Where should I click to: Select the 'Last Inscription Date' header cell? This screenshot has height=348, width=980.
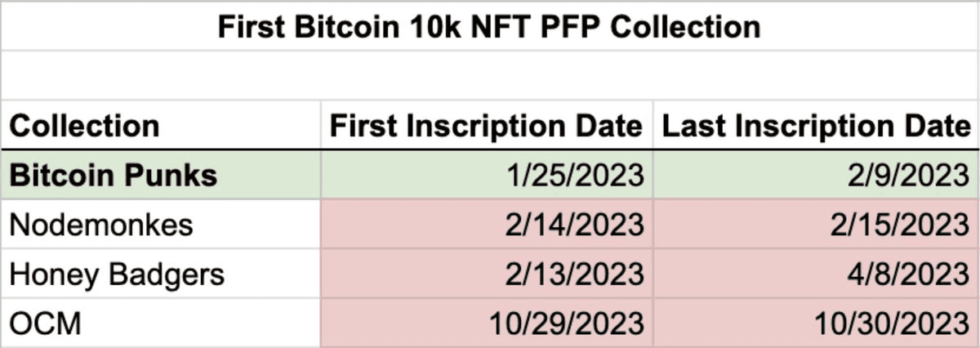coord(815,126)
